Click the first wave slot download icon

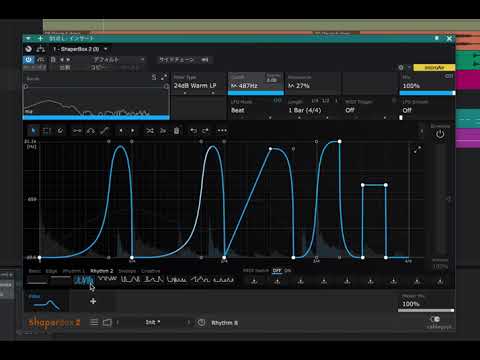tap(254, 282)
